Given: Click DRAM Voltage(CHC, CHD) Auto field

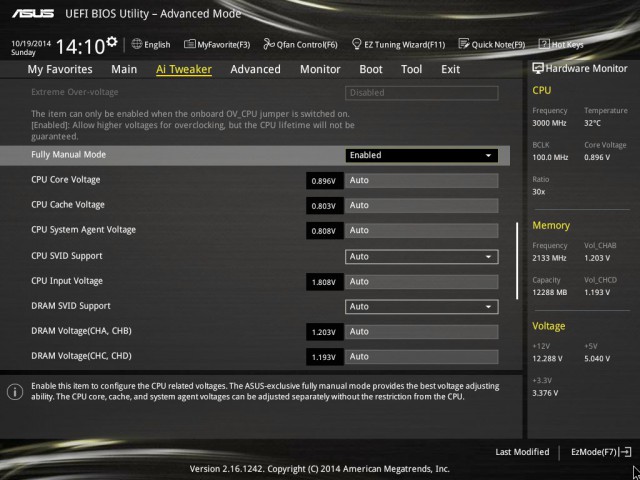Looking at the screenshot, I should (422, 357).
